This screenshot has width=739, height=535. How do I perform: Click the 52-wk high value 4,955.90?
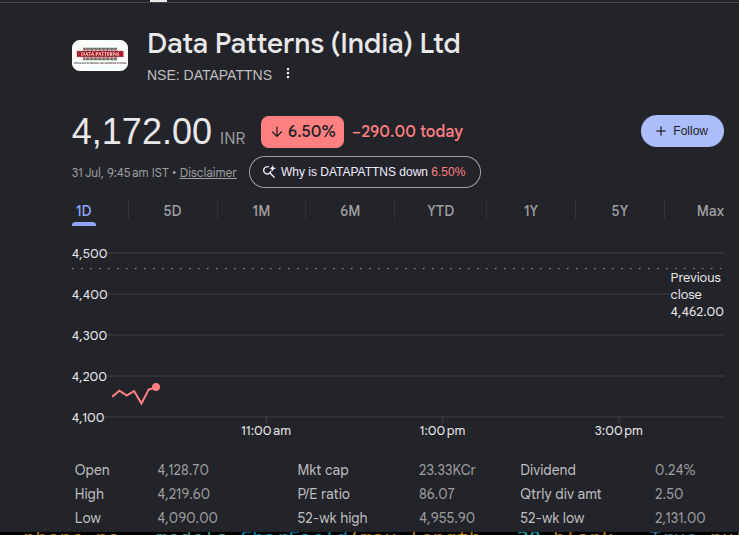tap(447, 518)
